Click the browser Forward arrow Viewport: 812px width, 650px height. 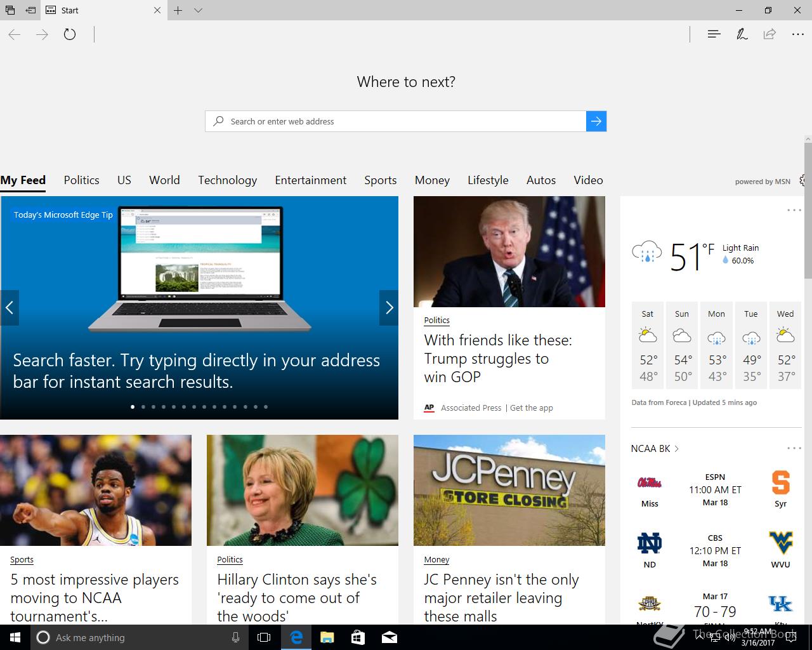[43, 34]
